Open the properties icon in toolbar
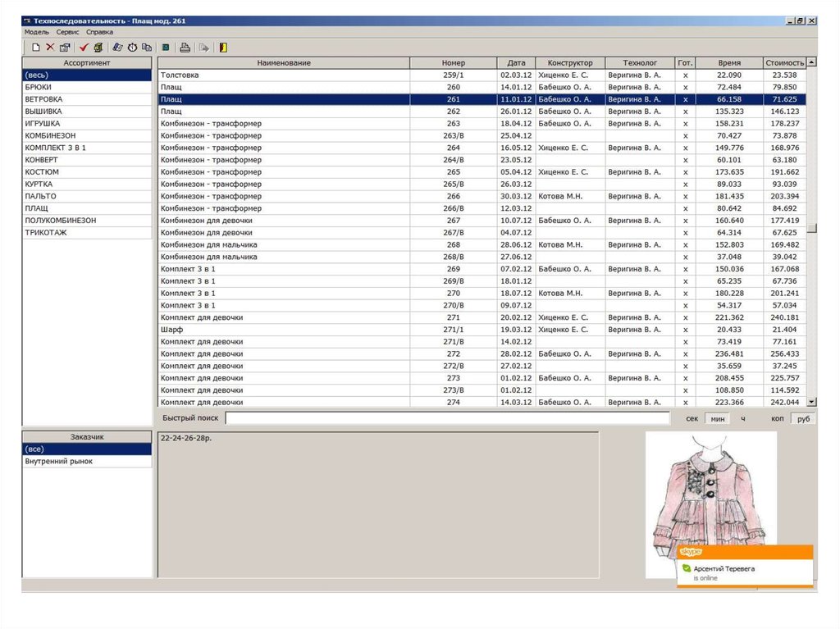The height and width of the screenshot is (629, 840). point(65,48)
